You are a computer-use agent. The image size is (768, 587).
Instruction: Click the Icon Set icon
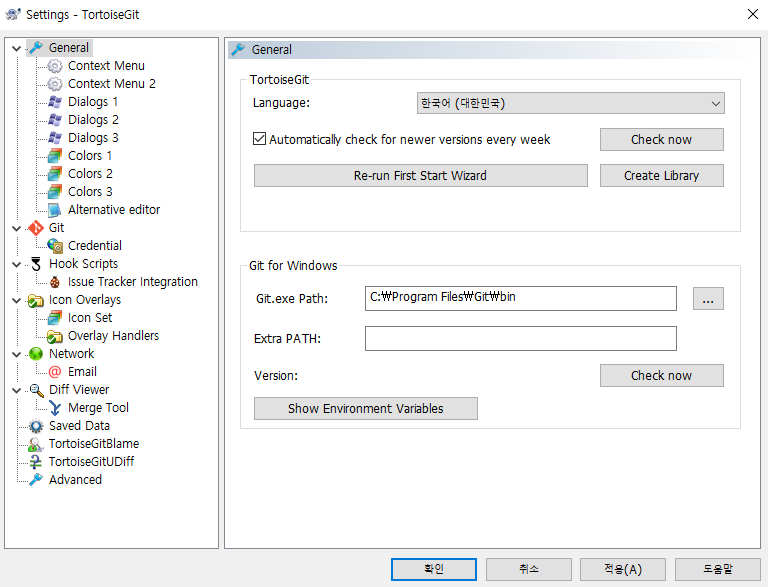coord(55,318)
